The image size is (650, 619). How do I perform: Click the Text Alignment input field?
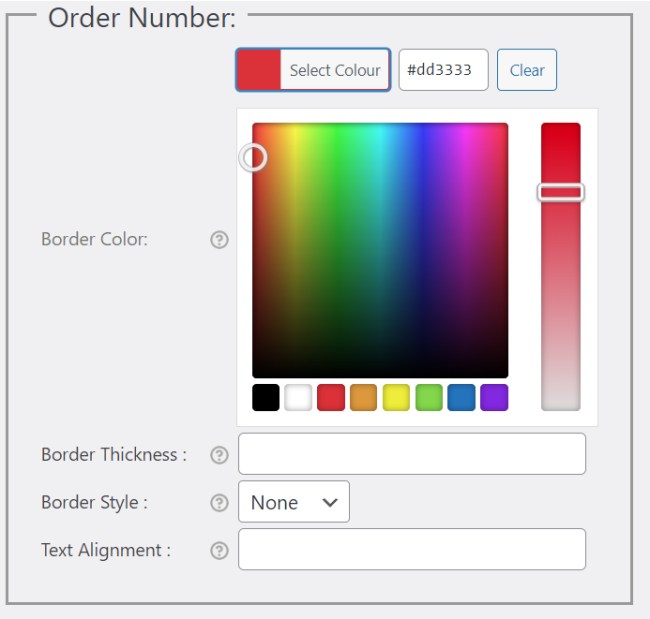pos(412,550)
